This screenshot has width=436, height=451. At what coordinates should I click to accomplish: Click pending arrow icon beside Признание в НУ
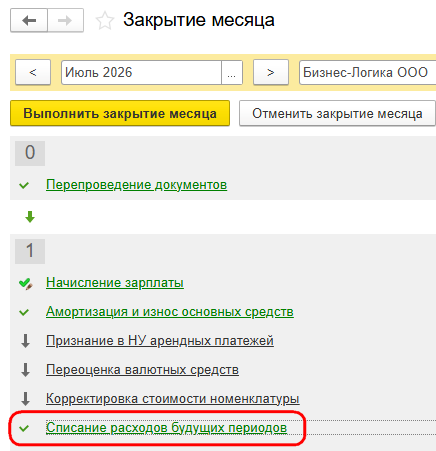click(25, 341)
